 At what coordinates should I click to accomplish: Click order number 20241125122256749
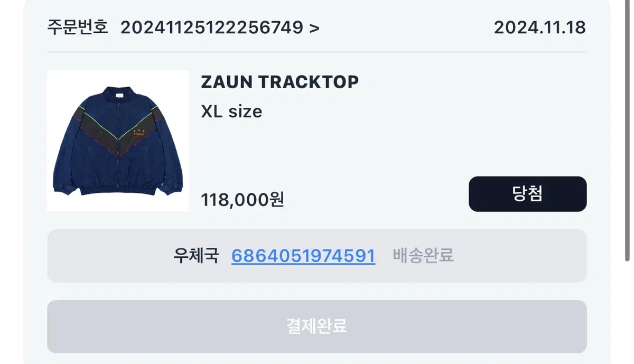coord(212,27)
